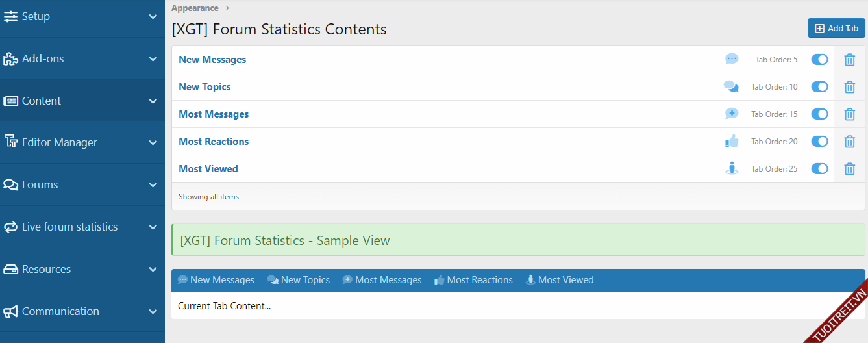Expand the Setup sidebar section
This screenshot has width=868, height=343.
tap(153, 17)
